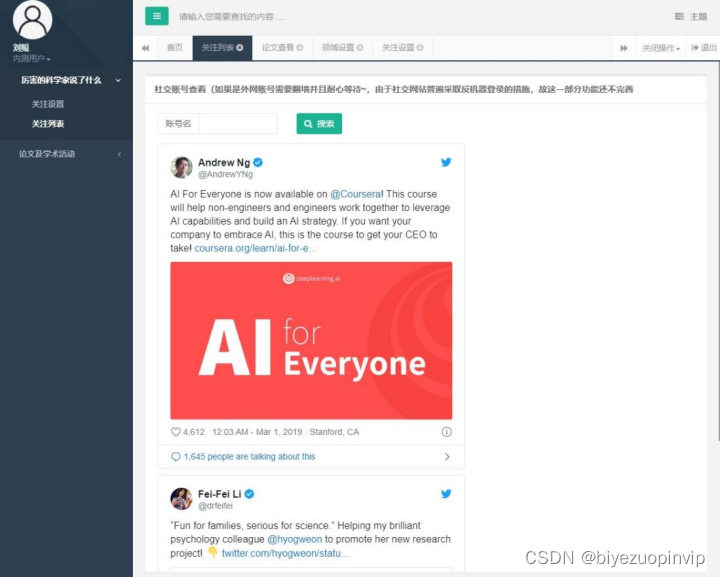Click the right chevron on conversation row
The width and height of the screenshot is (720, 577).
(447, 457)
